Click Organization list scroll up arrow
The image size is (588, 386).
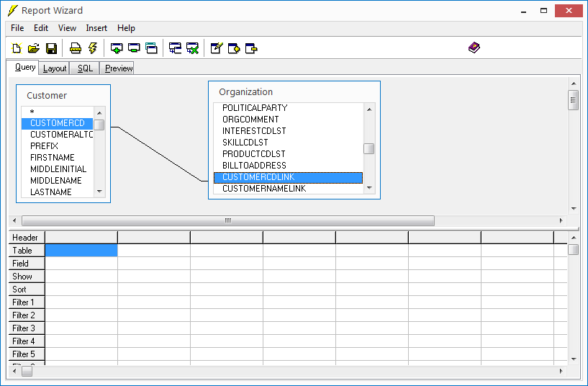tap(369, 109)
